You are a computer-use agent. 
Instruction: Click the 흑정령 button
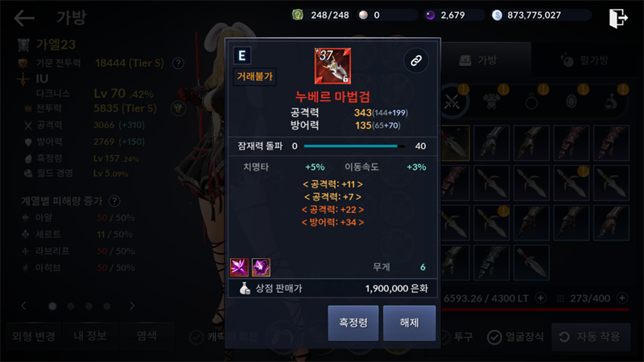pos(353,323)
